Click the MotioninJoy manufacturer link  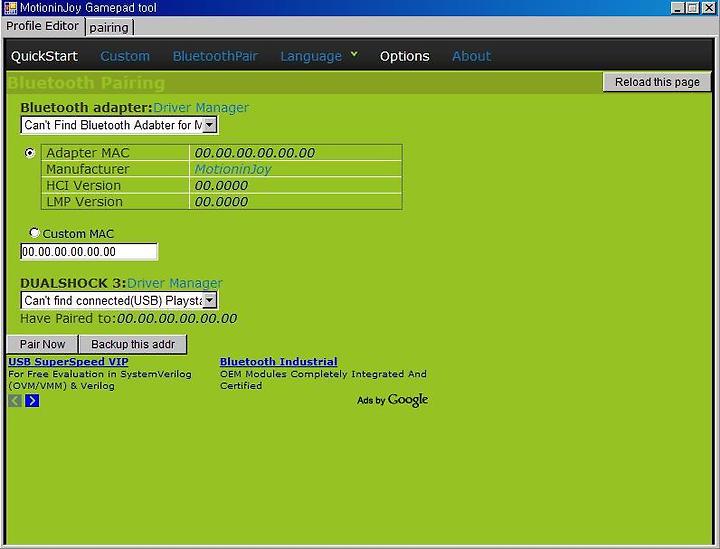(233, 169)
